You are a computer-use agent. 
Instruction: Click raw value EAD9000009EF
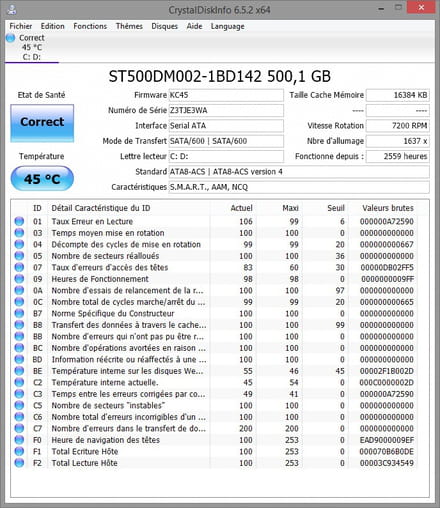tap(387, 440)
